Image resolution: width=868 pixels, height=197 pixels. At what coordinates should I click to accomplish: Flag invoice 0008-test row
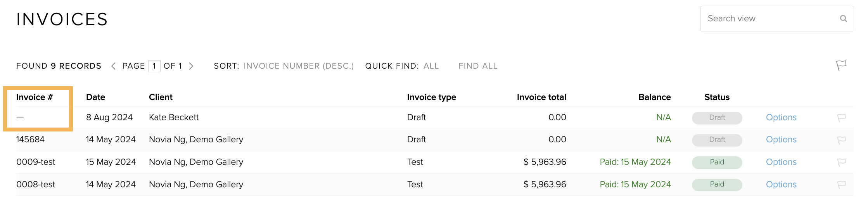point(841,185)
